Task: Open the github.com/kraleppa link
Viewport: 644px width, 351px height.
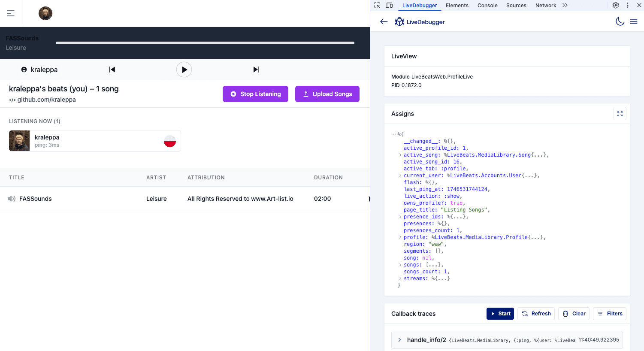Action: click(46, 100)
